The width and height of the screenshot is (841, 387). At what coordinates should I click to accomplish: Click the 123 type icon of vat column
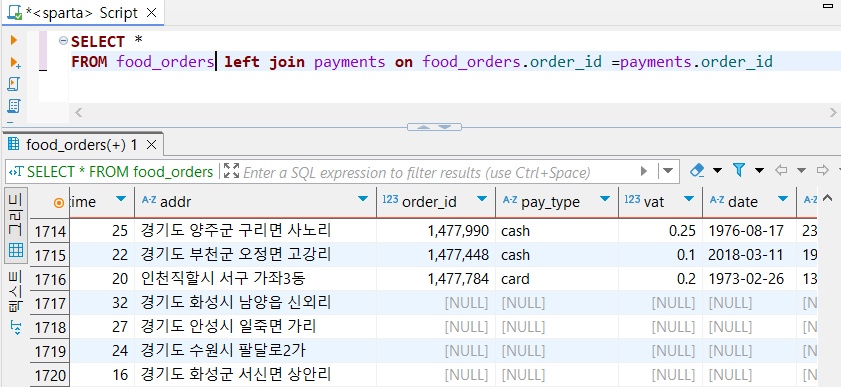(x=632, y=199)
